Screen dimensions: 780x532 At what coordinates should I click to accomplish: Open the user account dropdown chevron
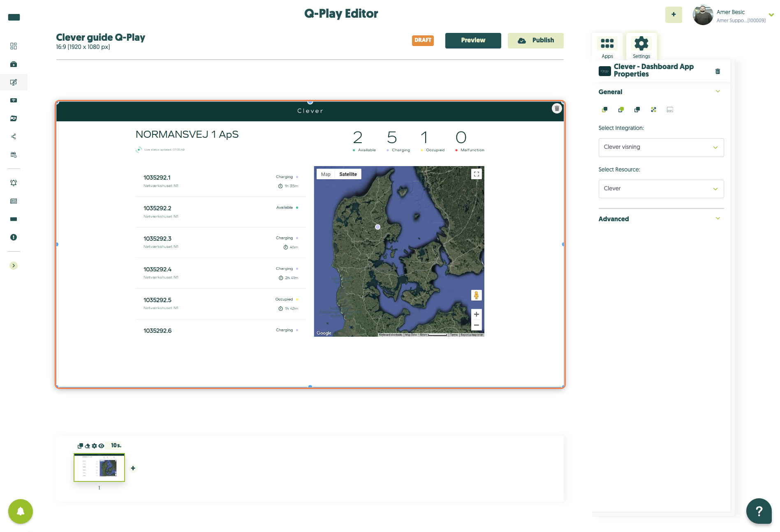(x=771, y=15)
